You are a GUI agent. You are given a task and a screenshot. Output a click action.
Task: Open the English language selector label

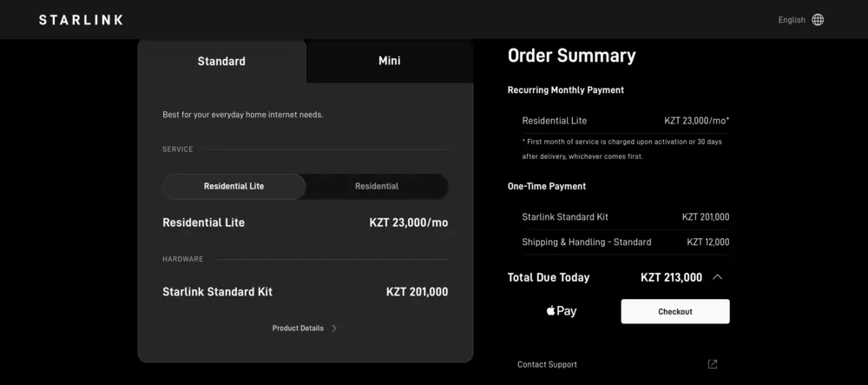pos(792,20)
